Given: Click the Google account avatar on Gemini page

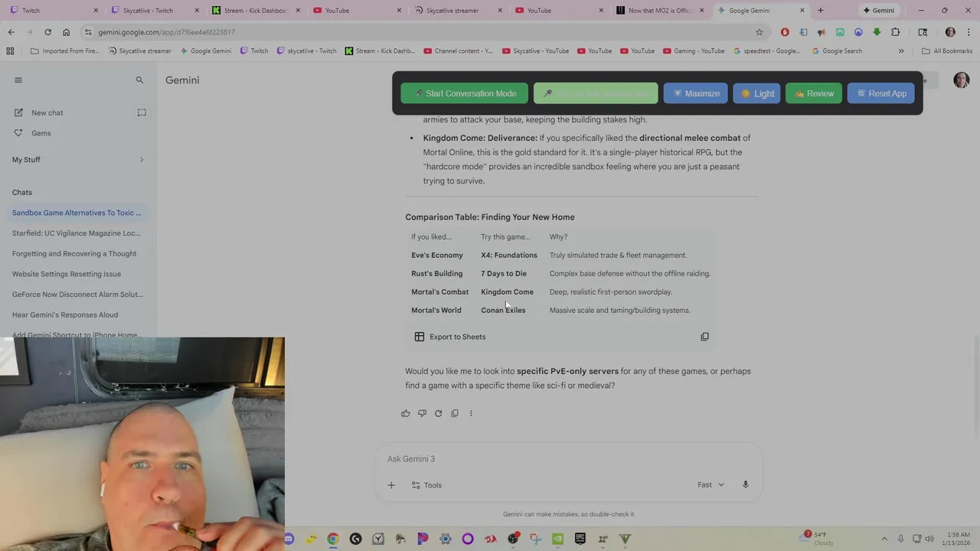Looking at the screenshot, I should [962, 80].
